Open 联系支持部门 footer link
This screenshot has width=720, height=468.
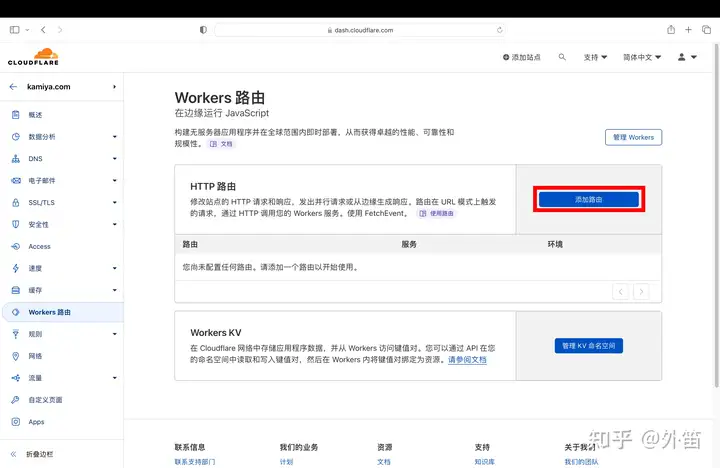coord(195,462)
